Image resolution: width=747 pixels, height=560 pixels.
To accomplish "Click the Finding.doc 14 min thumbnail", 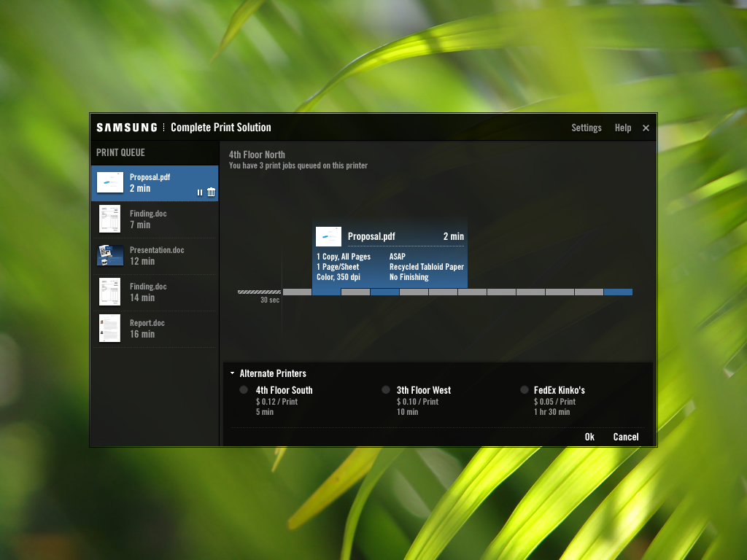I will 110,292.
